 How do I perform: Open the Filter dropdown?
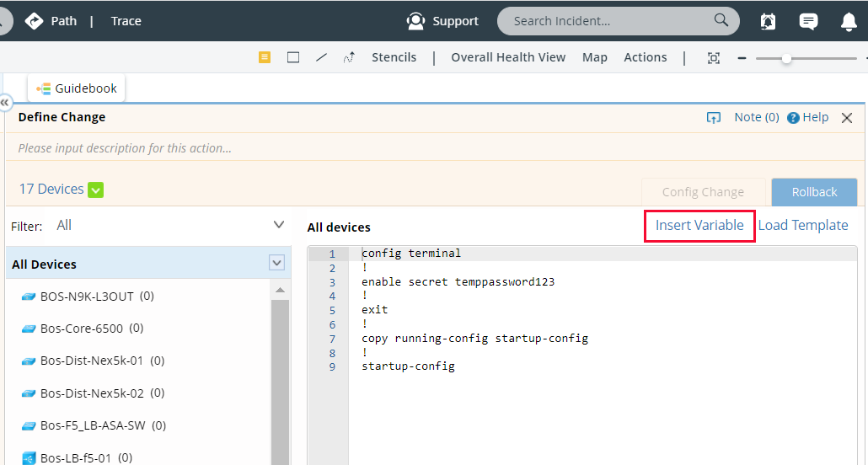click(279, 225)
